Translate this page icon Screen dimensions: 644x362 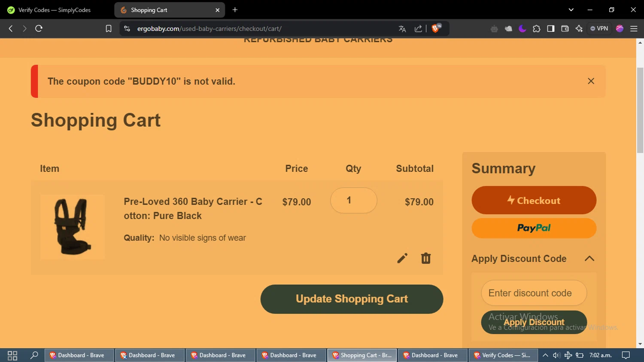402,29
